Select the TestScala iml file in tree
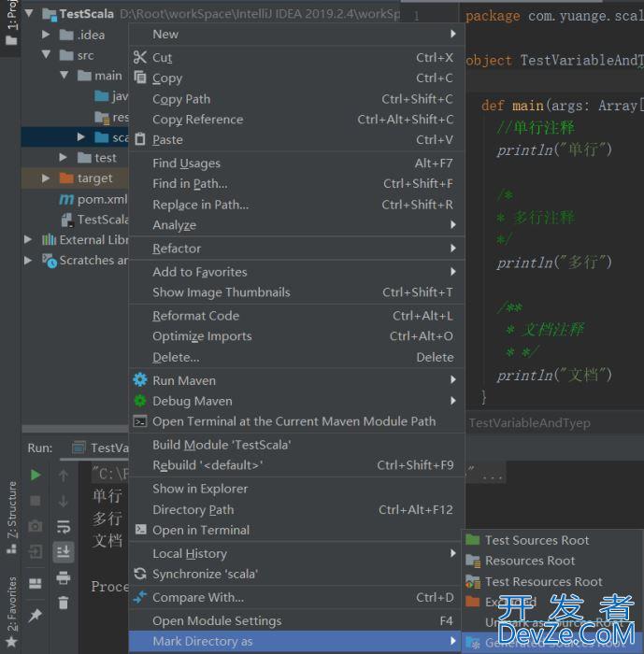644x654 pixels. tap(95, 220)
